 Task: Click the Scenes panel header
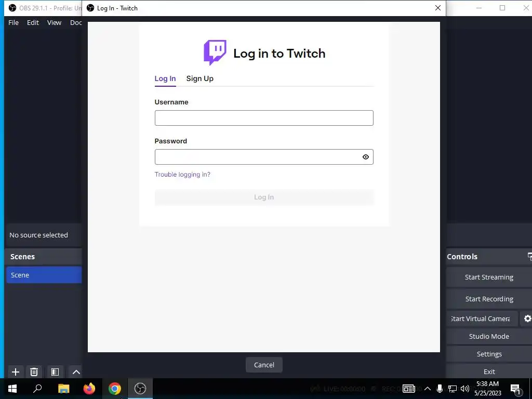[44, 257]
